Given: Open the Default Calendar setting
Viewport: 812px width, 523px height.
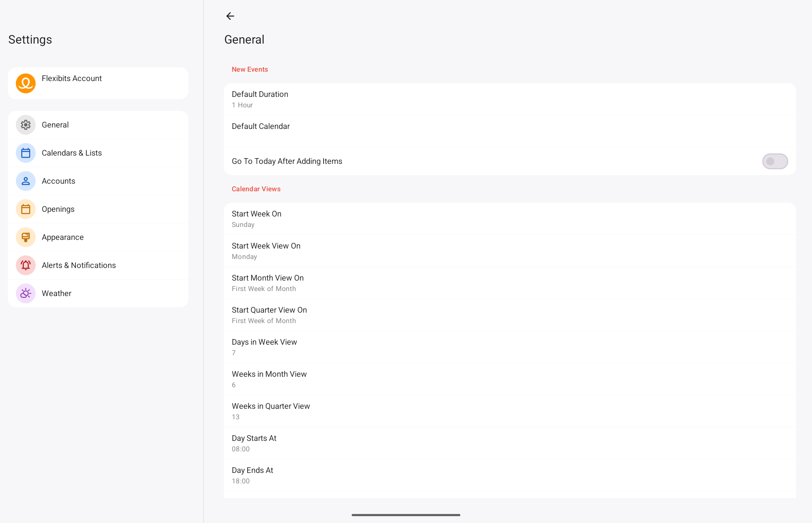Looking at the screenshot, I should 510,131.
